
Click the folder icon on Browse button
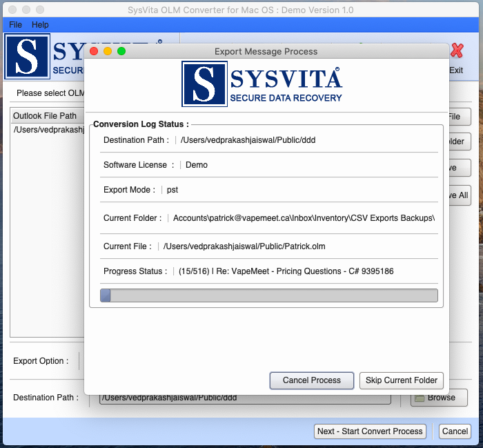click(420, 398)
